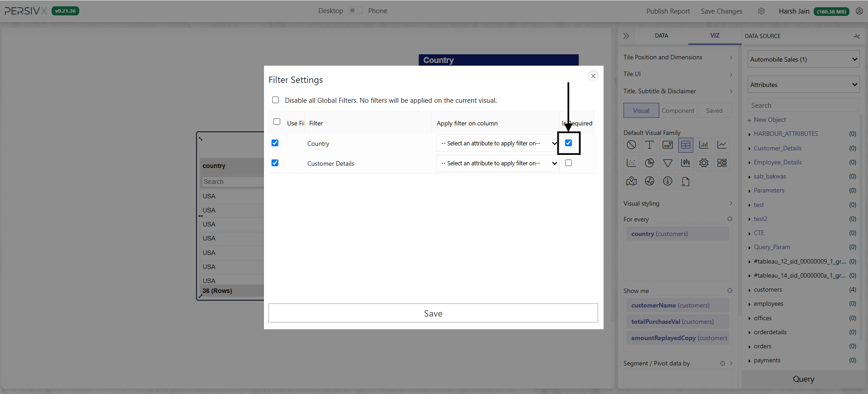Image resolution: width=868 pixels, height=394 pixels.
Task: Select the Line chart visual icon
Action: pos(722,145)
